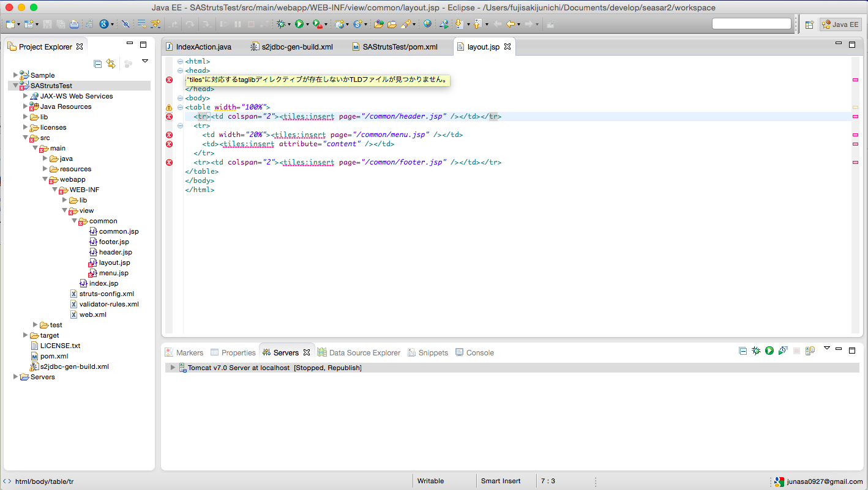Viewport: 868px width, 490px height.
Task: Select menu.jsp in the common folder
Action: click(114, 273)
